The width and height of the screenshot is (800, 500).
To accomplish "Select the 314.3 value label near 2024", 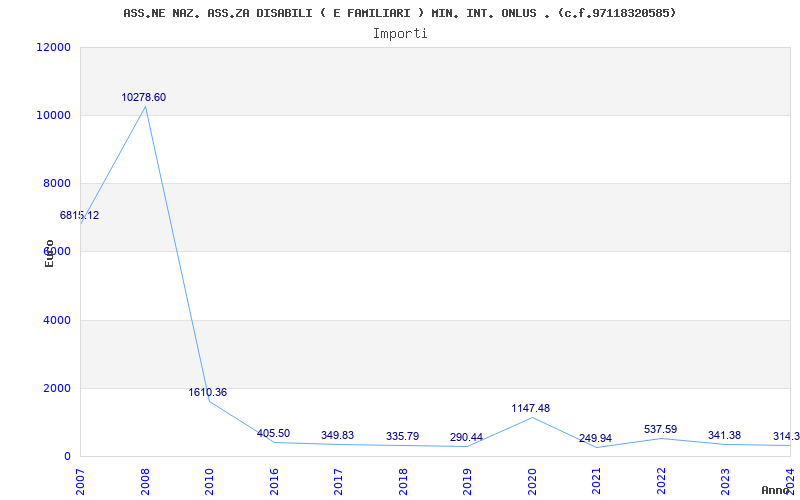I will 786,436.
